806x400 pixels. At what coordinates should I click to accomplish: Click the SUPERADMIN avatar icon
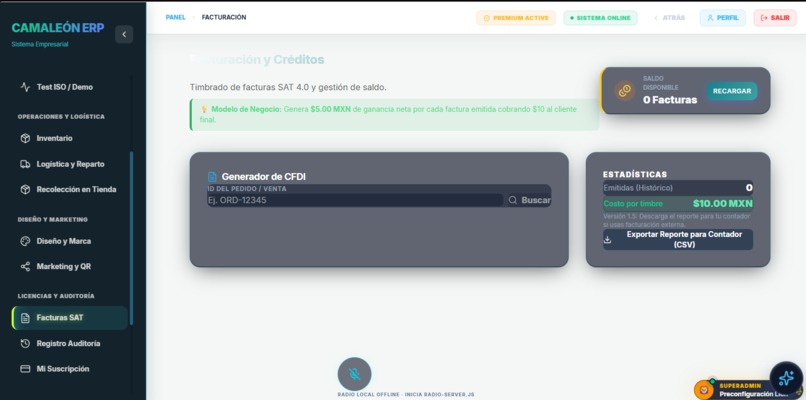click(704, 390)
